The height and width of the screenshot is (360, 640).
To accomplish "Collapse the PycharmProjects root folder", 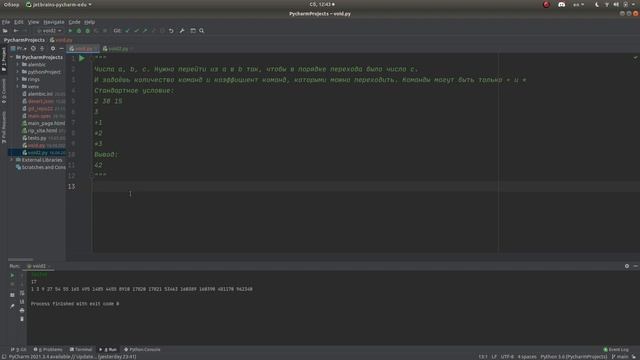I will 12,58.
